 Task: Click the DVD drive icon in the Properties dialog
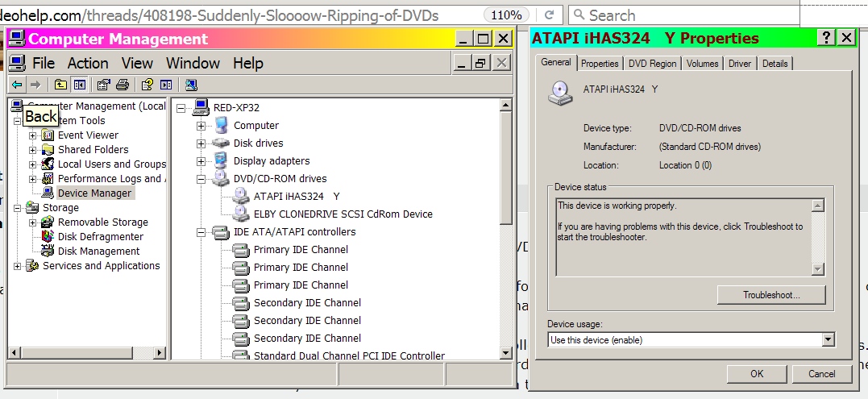pos(560,94)
